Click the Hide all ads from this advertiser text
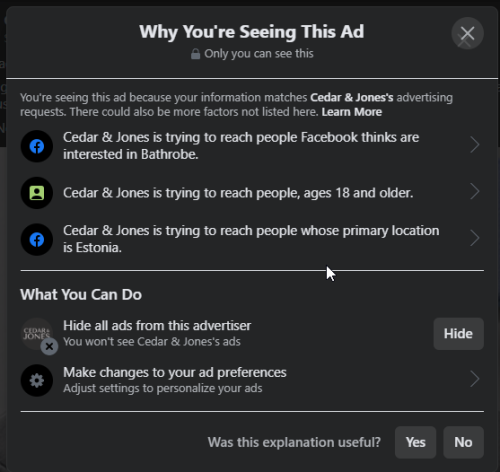 tap(157, 326)
